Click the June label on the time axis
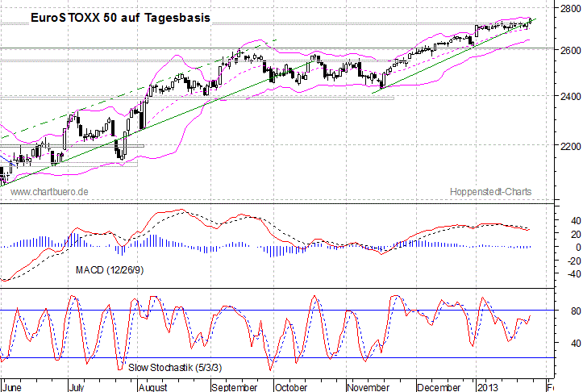 point(12,387)
